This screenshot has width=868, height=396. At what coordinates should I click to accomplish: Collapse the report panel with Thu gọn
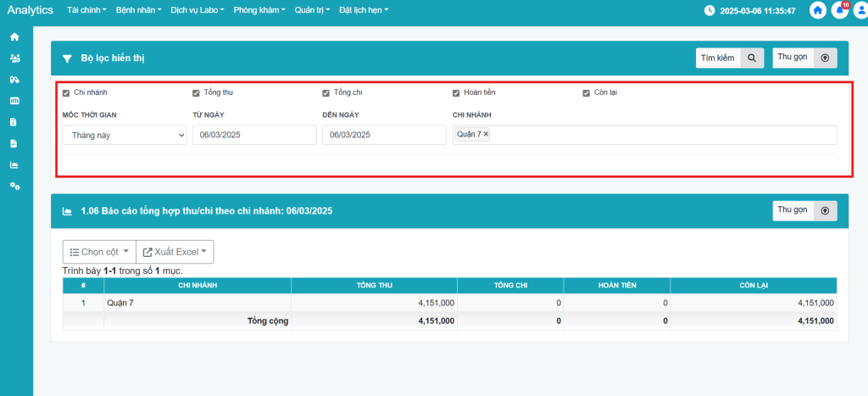pyautogui.click(x=804, y=211)
